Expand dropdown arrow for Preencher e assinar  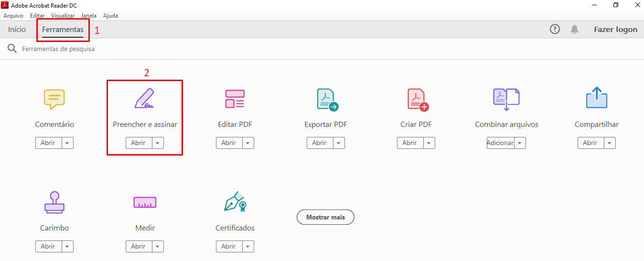[158, 143]
